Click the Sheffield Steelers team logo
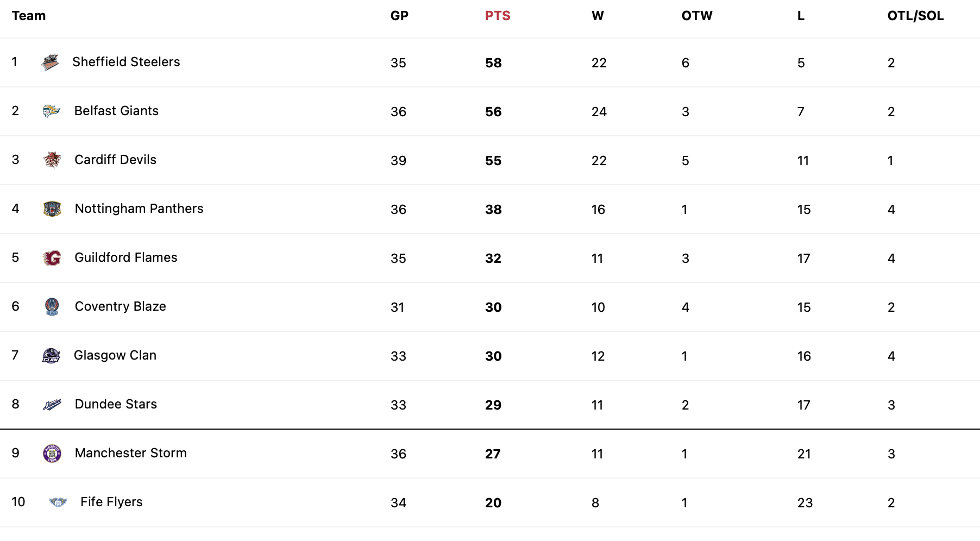This screenshot has height=541, width=980. pyautogui.click(x=50, y=62)
